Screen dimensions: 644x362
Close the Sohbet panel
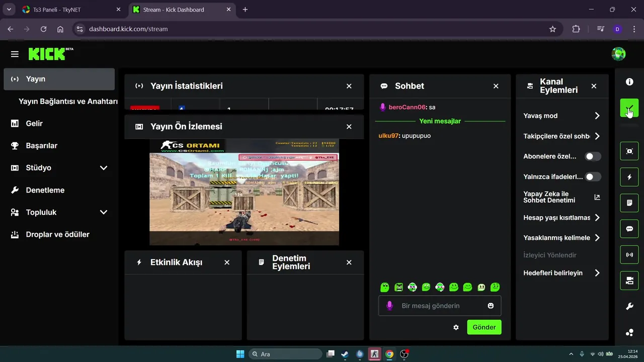496,86
